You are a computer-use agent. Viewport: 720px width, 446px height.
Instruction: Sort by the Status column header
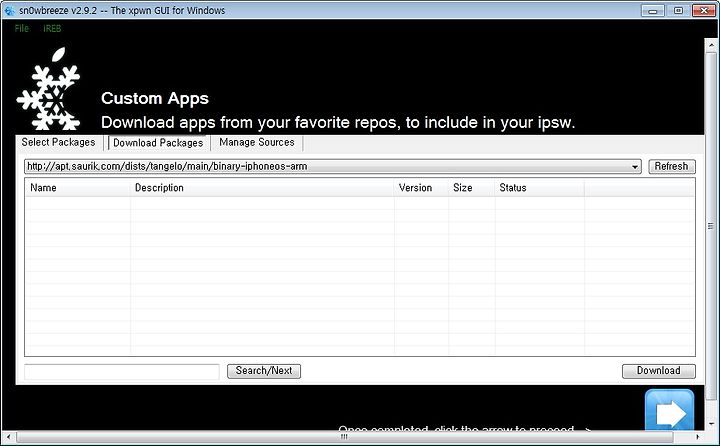click(540, 188)
